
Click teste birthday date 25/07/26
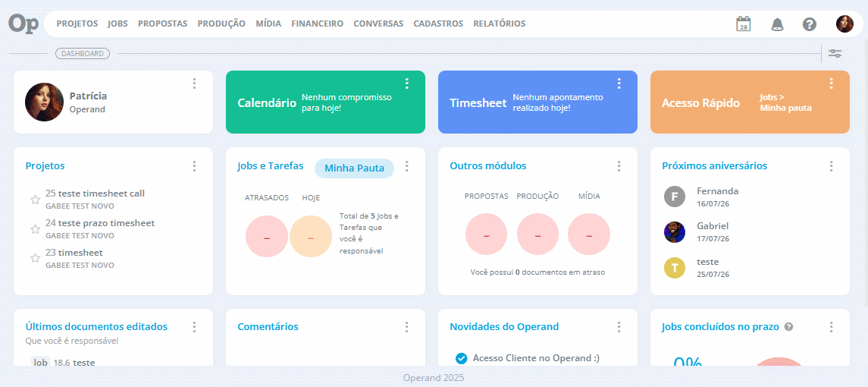(713, 274)
